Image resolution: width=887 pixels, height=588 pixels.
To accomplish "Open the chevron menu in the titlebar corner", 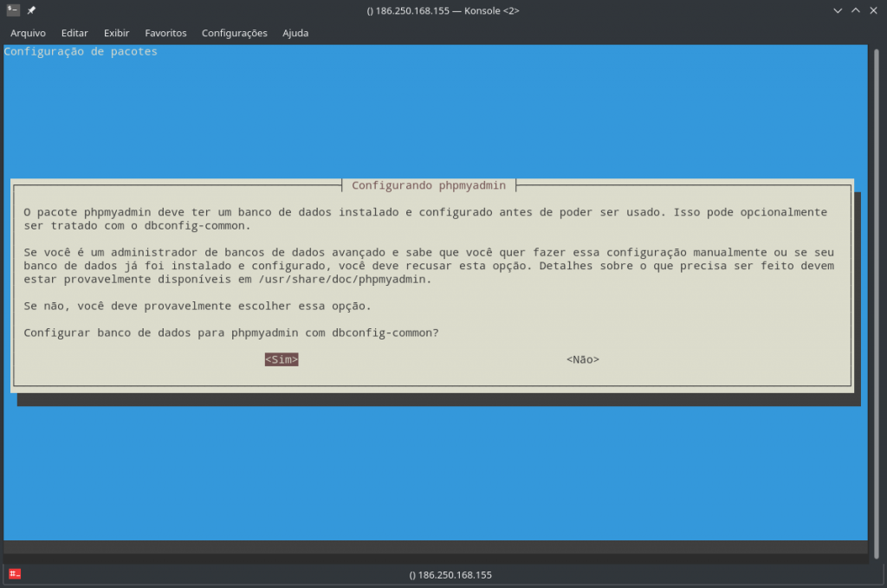I will coord(836,10).
